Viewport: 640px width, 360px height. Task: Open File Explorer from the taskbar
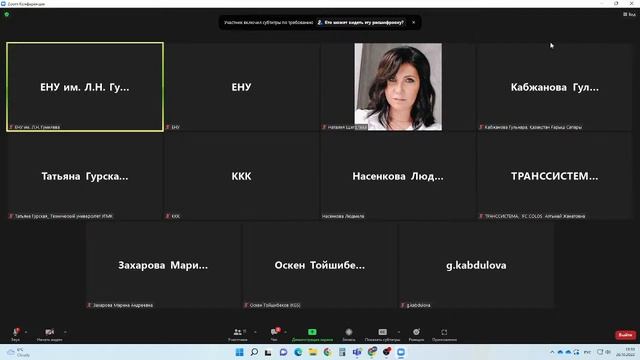pos(313,352)
